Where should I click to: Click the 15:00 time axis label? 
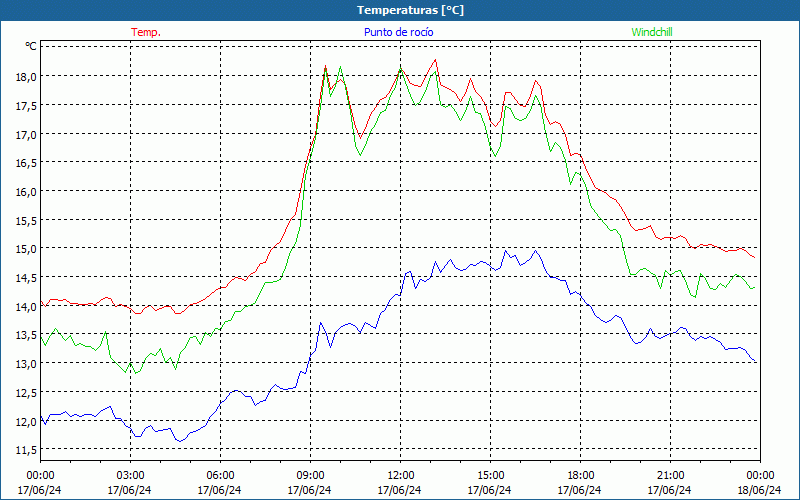(490, 476)
